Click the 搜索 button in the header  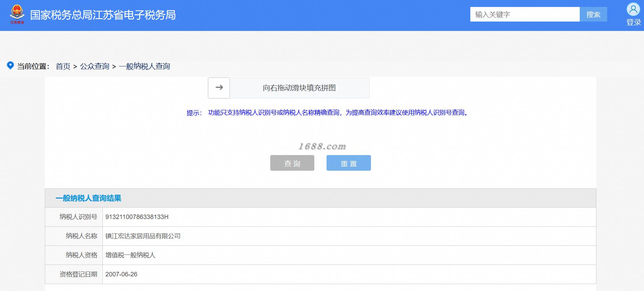(x=593, y=14)
